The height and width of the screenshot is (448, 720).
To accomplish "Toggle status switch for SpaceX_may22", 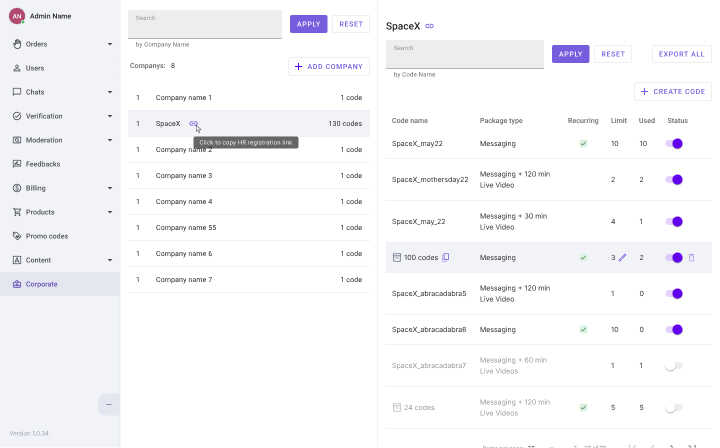I will point(674,144).
